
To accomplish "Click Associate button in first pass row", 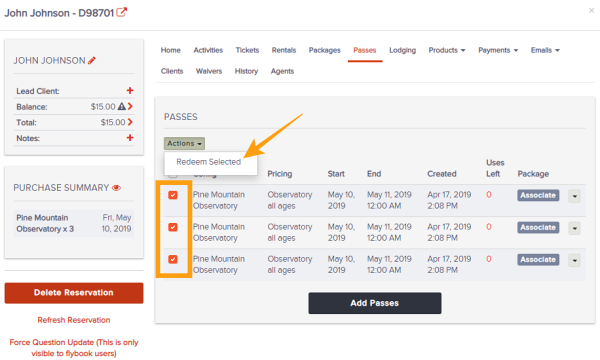I will [538, 195].
